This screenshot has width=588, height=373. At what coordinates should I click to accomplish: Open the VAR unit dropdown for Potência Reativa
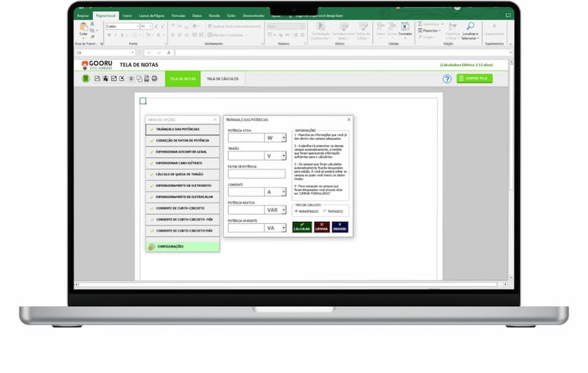click(284, 210)
